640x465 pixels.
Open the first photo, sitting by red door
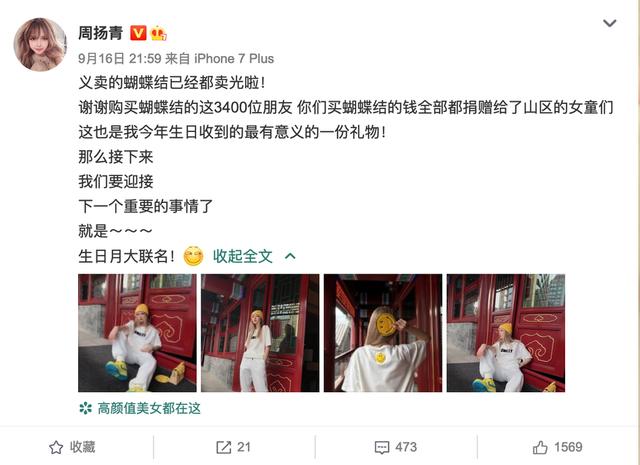pos(137,333)
